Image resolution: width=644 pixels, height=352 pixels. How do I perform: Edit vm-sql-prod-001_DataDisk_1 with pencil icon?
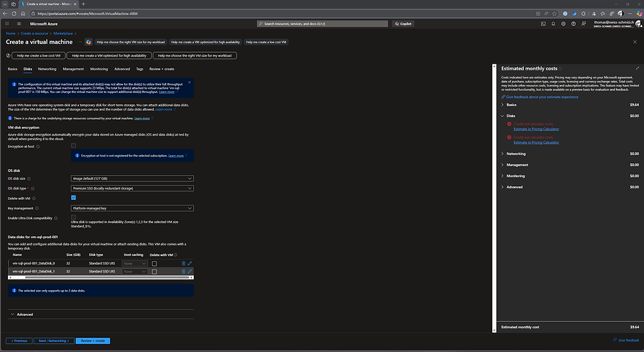coord(190,271)
